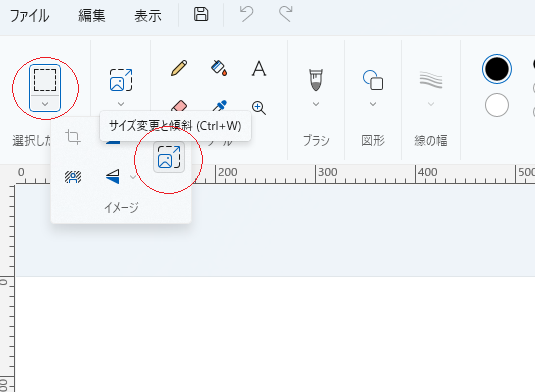This screenshot has width=535, height=392.
Task: Select the rectangular selection tool
Action: click(45, 80)
